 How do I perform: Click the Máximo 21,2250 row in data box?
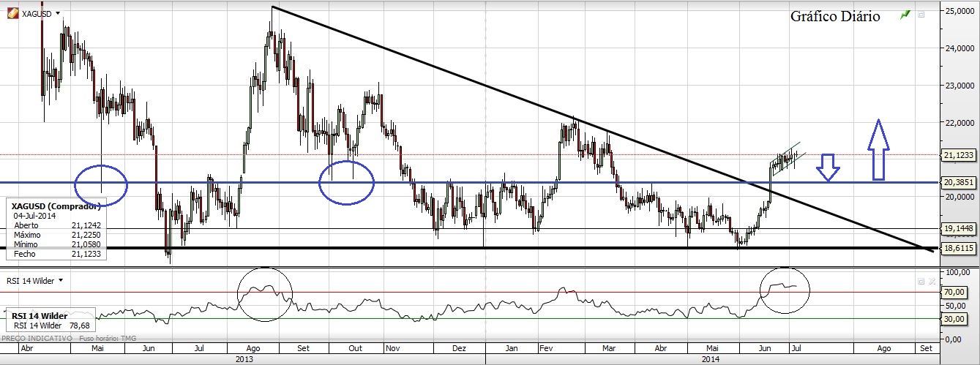coord(59,233)
